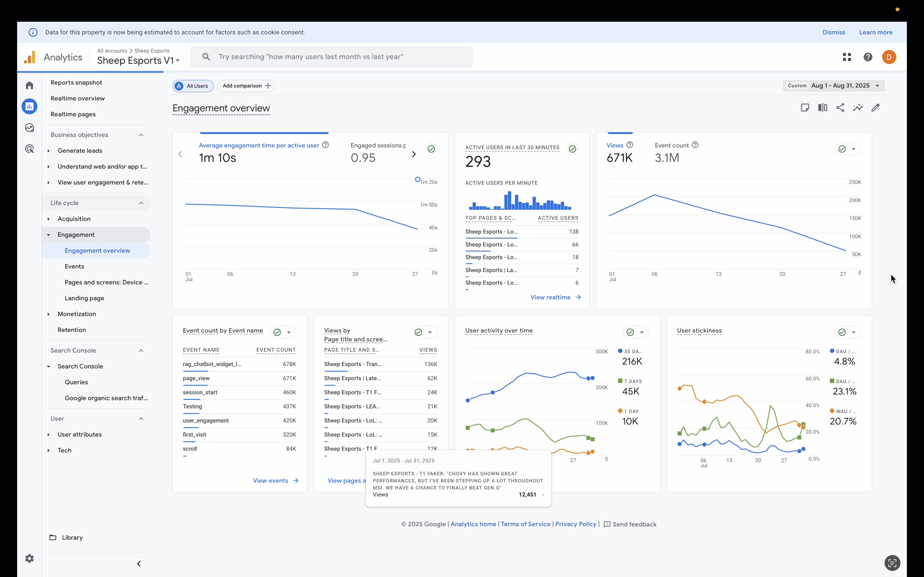Click data quality checkmark on realtime card
Screen dimensions: 924x577
click(572, 149)
